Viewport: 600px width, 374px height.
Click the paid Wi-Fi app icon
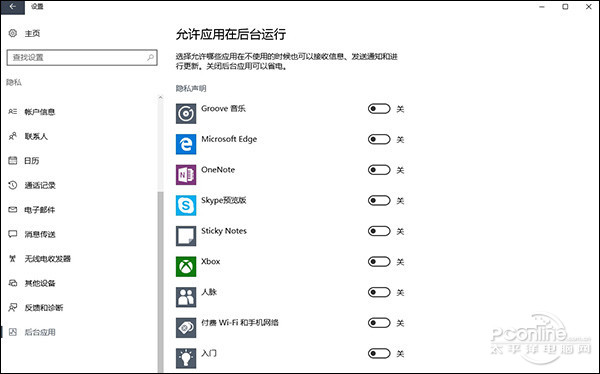(186, 328)
